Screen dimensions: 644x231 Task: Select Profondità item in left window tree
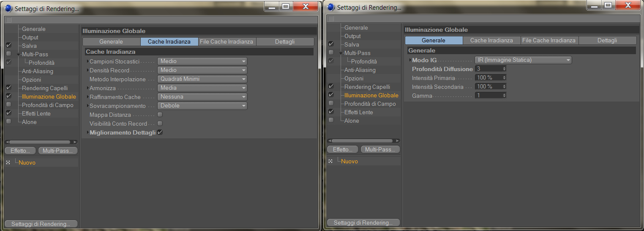coord(41,63)
